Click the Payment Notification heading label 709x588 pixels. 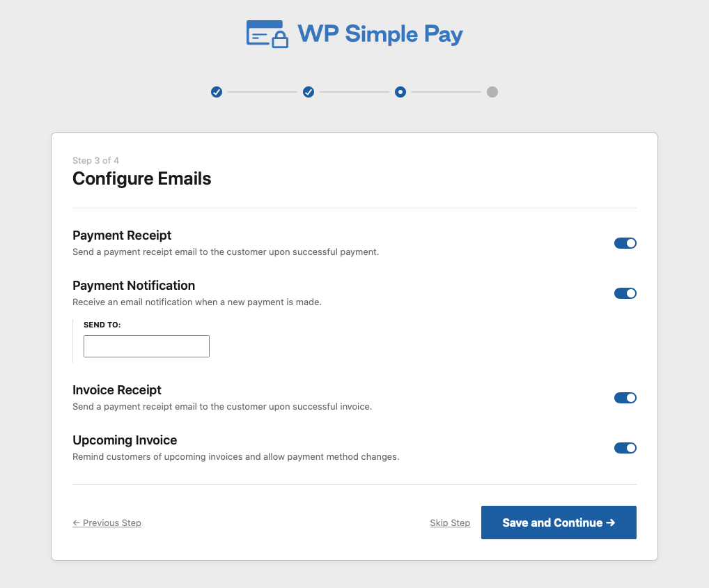pyautogui.click(x=134, y=286)
